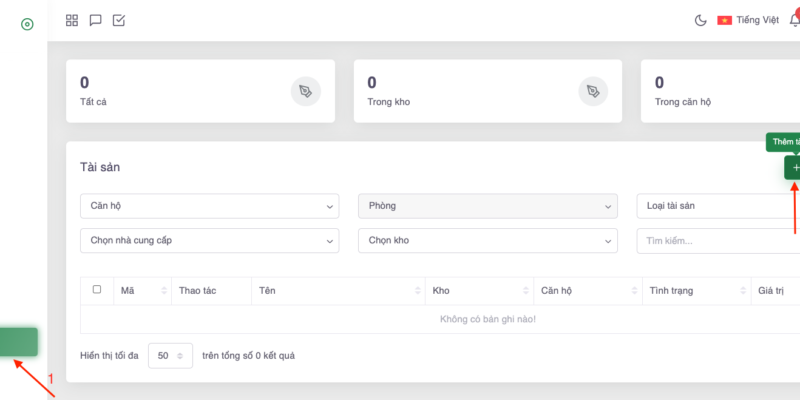The height and width of the screenshot is (400, 800).
Task: Toggle dark mode moon icon
Action: pos(700,20)
